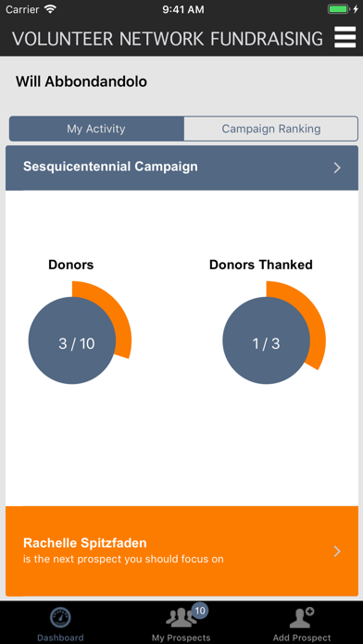Click the Donors 3 / 10 progress ring
The width and height of the screenshot is (363, 644).
[80, 333]
